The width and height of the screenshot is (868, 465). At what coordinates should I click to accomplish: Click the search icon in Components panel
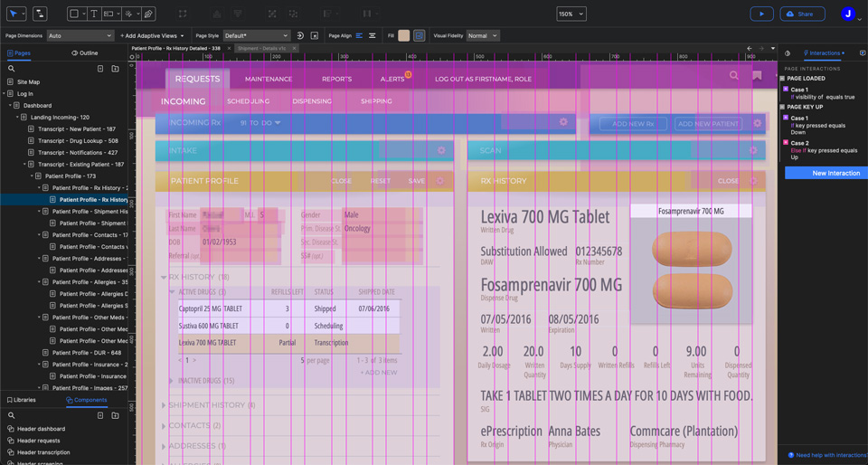click(x=12, y=415)
